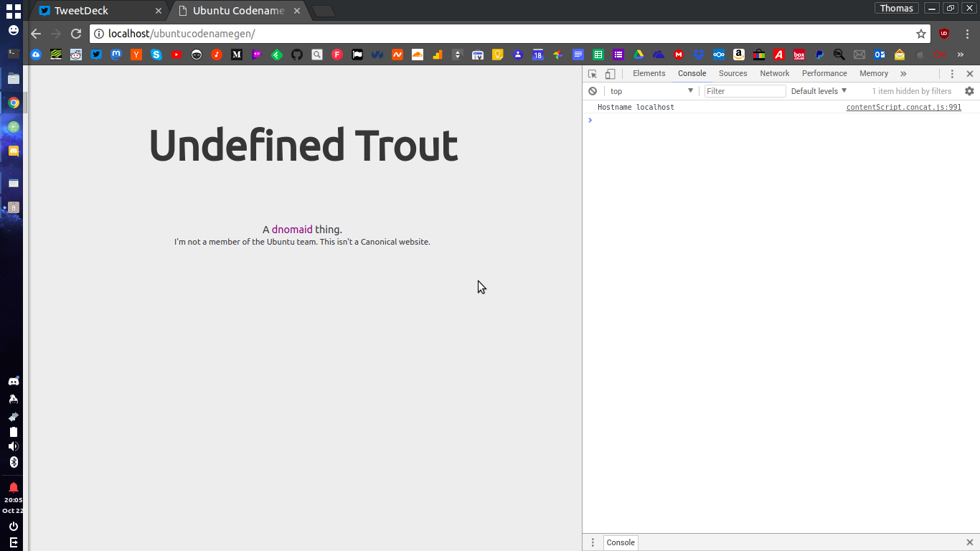Open the DevTools customize three-dot menu
980x551 pixels.
(x=952, y=74)
